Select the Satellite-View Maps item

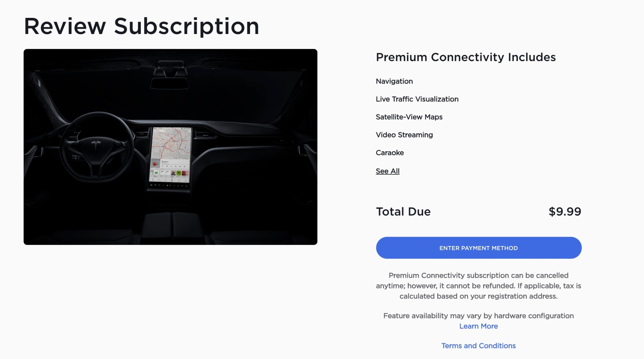point(409,117)
